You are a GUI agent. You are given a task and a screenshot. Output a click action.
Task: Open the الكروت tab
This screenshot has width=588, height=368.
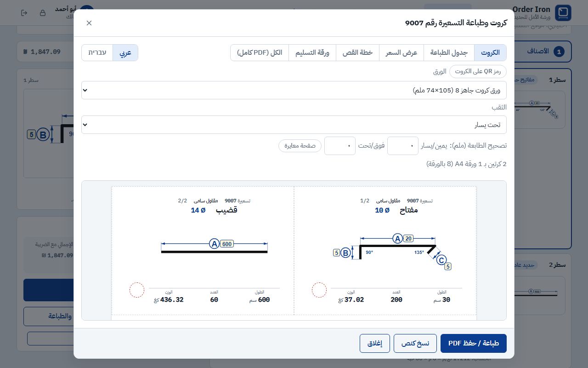click(x=490, y=53)
